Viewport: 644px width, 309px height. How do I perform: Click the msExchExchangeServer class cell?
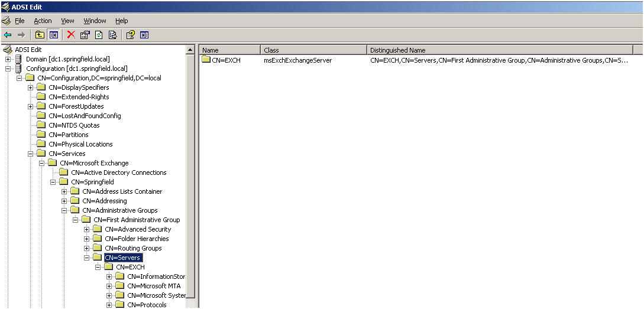tap(298, 60)
